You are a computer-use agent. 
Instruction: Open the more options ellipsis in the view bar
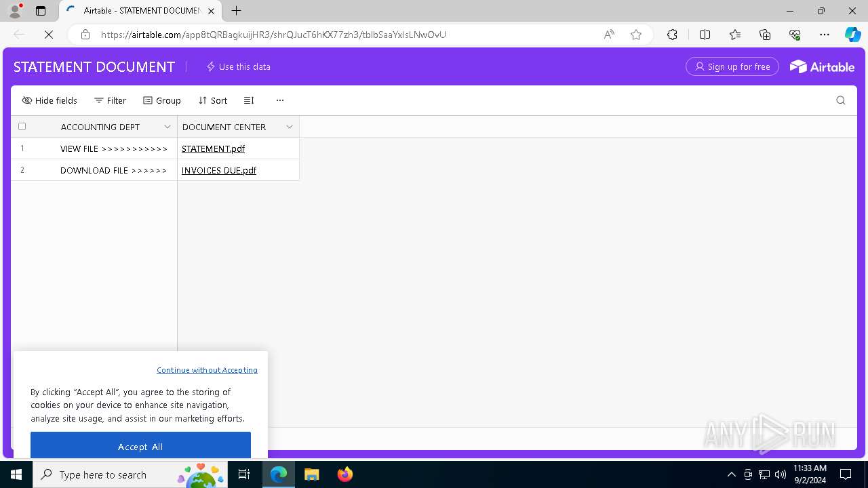pyautogui.click(x=279, y=100)
